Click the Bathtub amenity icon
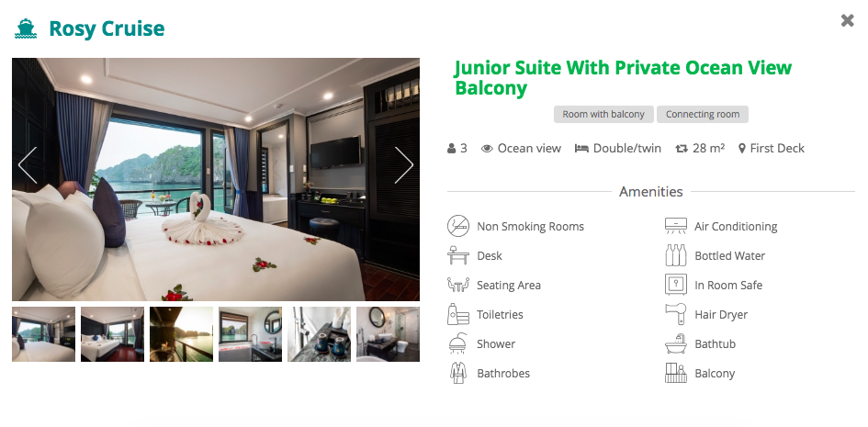 tap(675, 343)
